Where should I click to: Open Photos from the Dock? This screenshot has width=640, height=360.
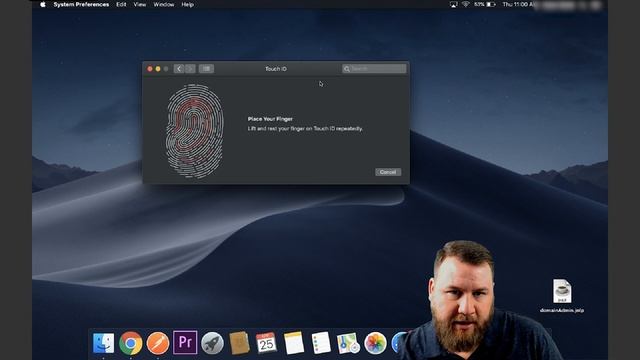375,342
